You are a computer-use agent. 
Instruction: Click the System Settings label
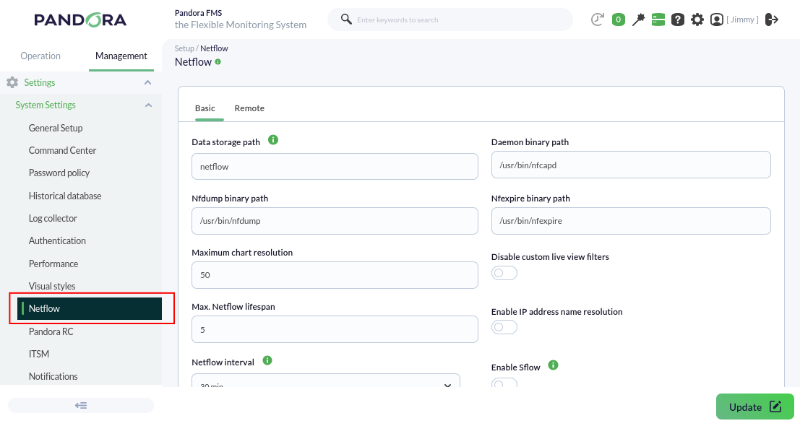[45, 105]
